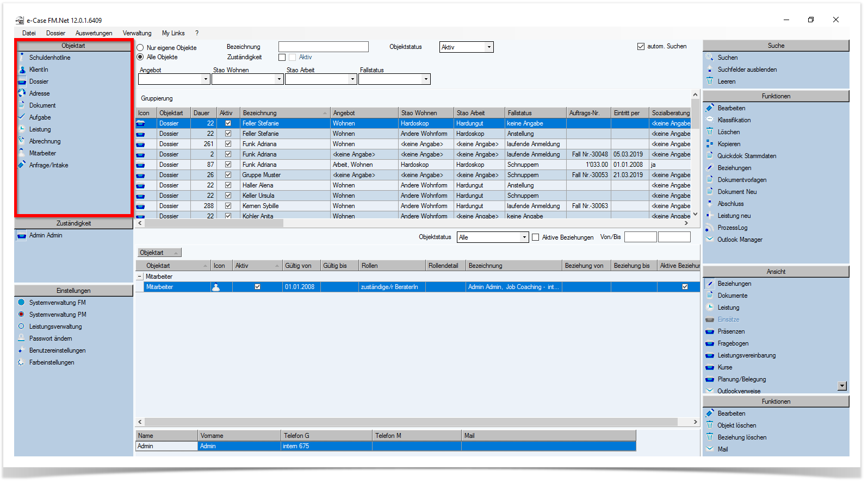Open the Objektstatus Aktiv dropdown
This screenshot has width=868, height=483.
click(x=489, y=47)
